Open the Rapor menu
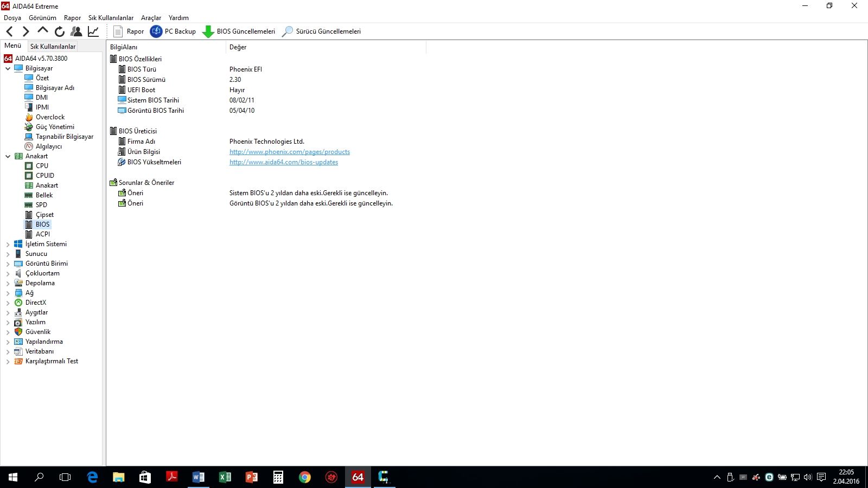This screenshot has width=868, height=488. [72, 18]
